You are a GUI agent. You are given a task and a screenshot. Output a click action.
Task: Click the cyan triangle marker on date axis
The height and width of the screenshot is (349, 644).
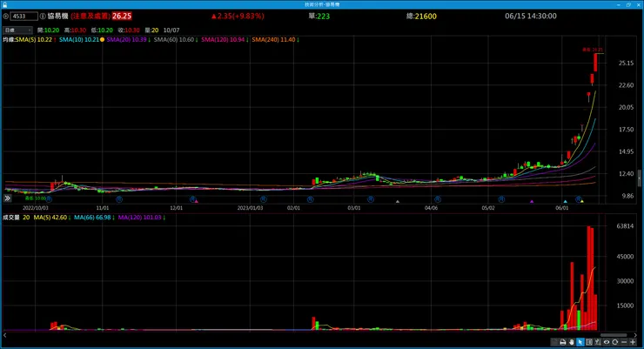(565, 201)
